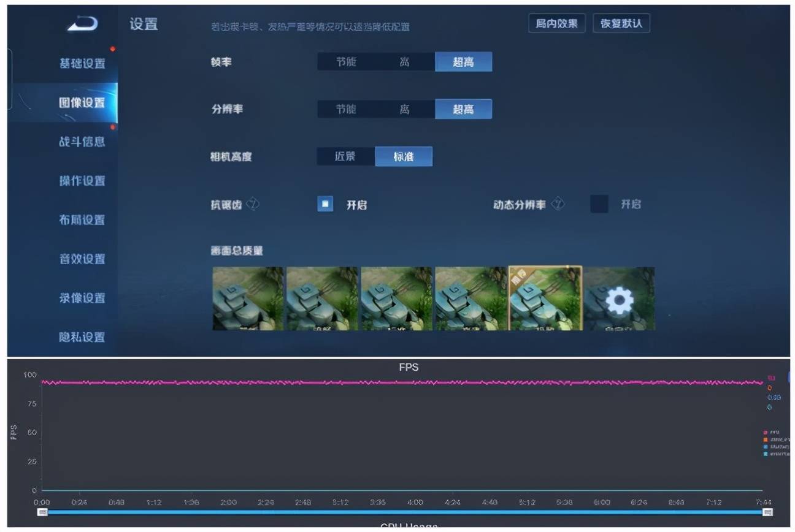Click the FPS legend marker in chart

[x=766, y=432]
